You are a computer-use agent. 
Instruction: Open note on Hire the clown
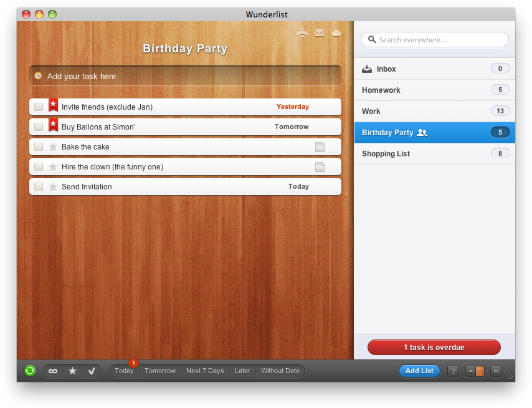[320, 167]
